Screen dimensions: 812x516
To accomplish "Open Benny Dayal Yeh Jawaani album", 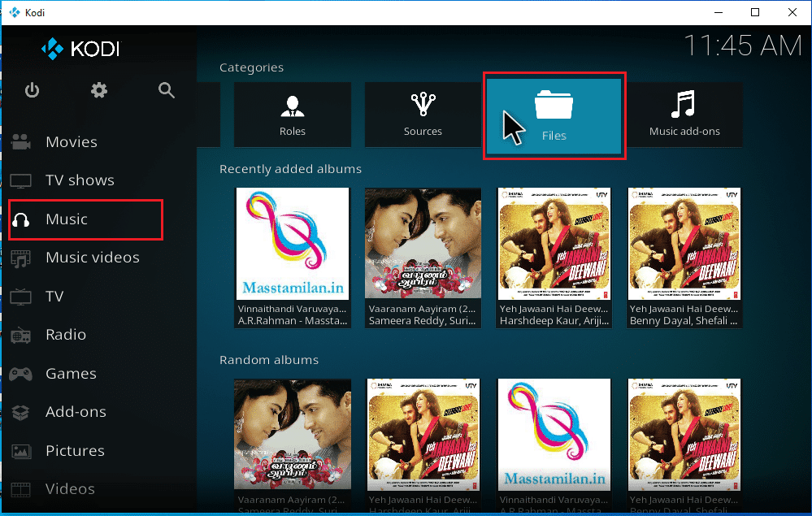I will coord(684,257).
